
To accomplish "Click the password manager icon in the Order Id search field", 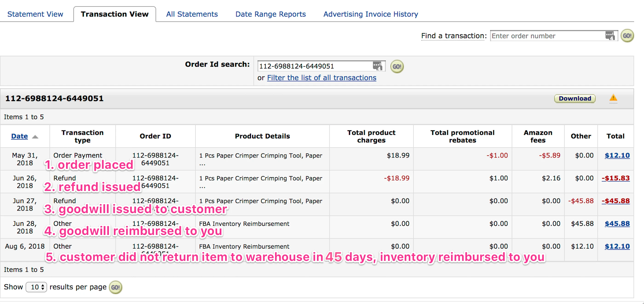I will point(377,66).
